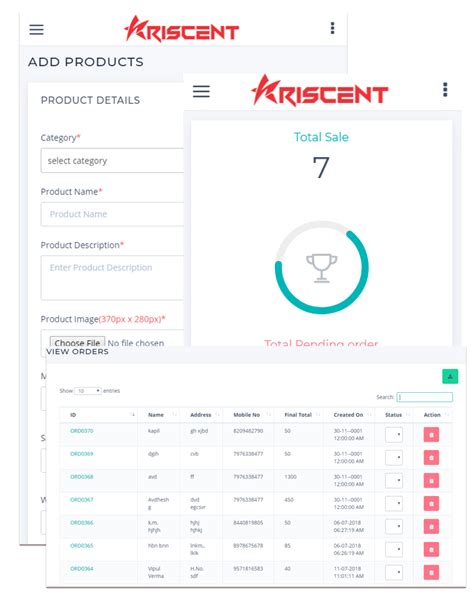The image size is (474, 594).
Task: Open order link ORD0370
Action: pos(82,431)
